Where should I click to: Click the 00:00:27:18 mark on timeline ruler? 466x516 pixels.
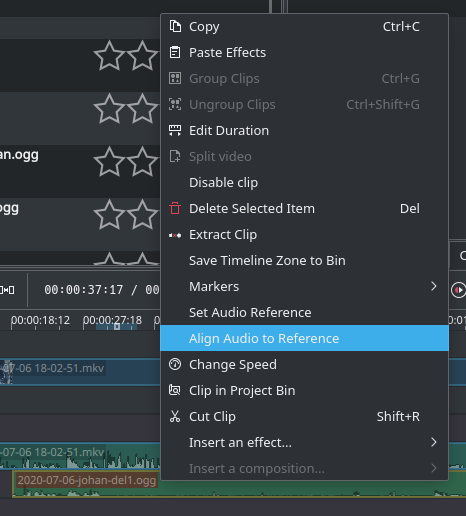tap(112, 320)
